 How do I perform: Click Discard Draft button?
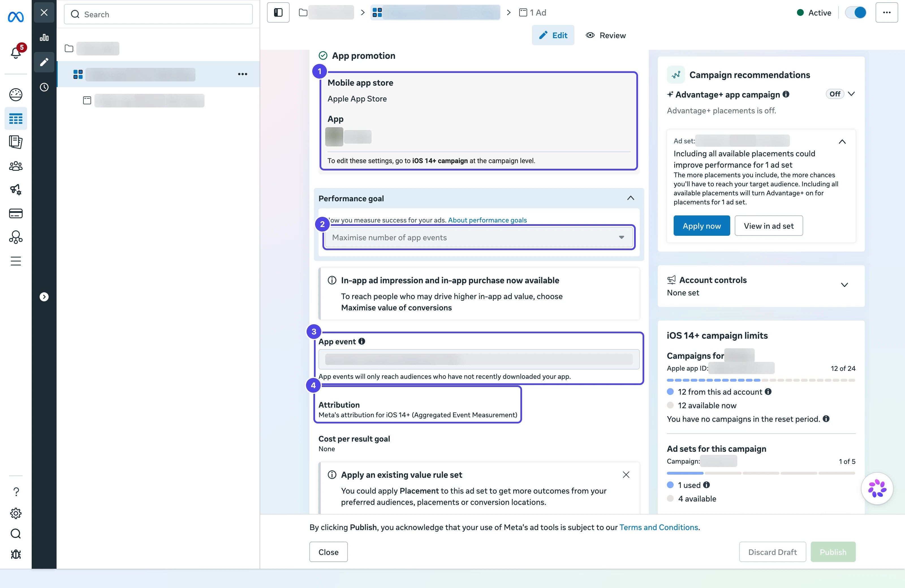click(772, 552)
